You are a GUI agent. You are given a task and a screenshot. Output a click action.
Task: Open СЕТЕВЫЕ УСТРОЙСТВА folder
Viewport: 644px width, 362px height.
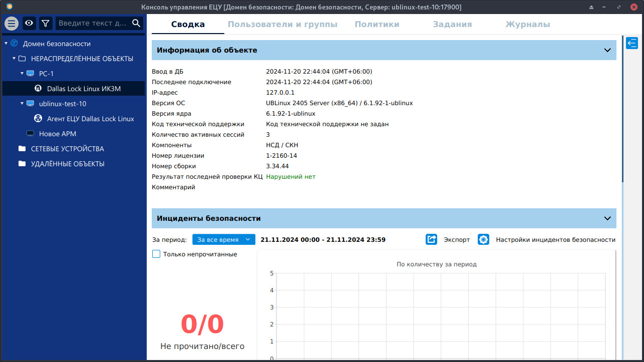67,149
